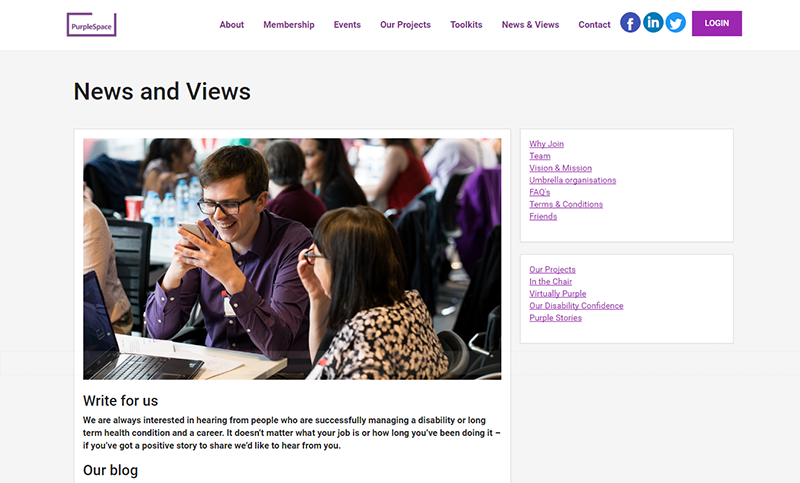
Task: Click the article photo of people laughing
Action: point(292,258)
